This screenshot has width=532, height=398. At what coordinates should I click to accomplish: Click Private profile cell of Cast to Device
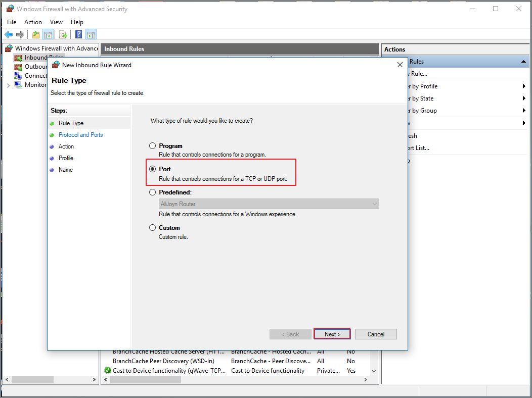(x=328, y=371)
